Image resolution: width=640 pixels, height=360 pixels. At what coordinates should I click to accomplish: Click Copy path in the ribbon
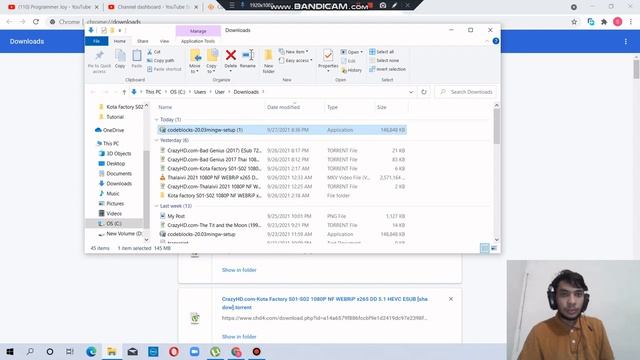160,60
